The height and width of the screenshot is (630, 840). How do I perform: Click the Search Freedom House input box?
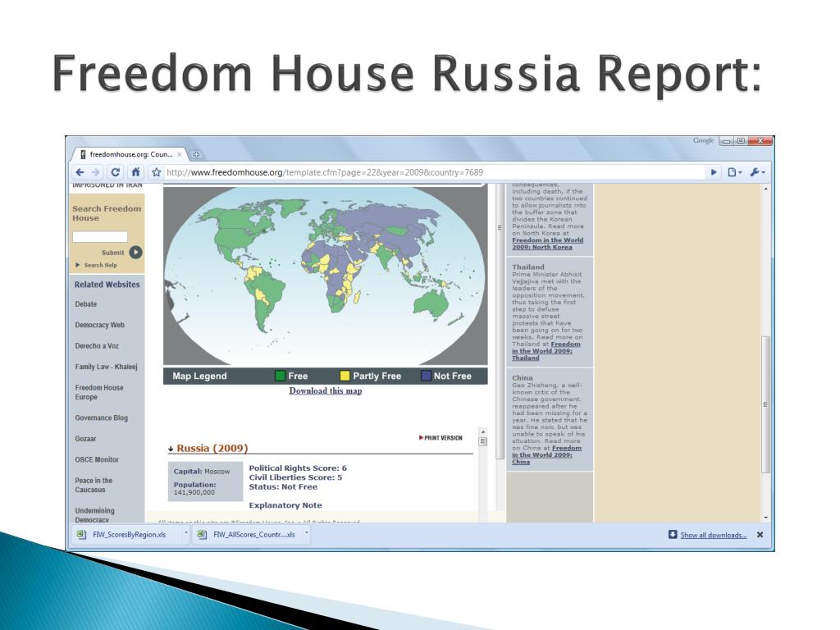click(100, 237)
